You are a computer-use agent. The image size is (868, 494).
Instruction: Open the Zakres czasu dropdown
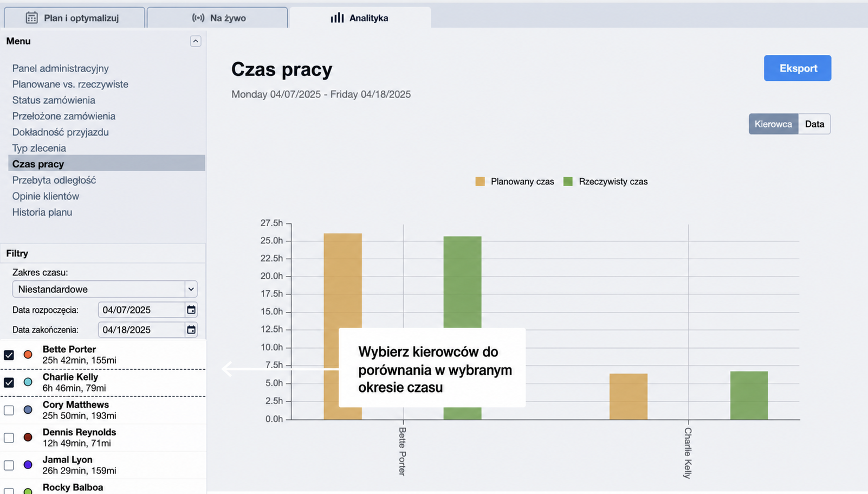(x=105, y=289)
